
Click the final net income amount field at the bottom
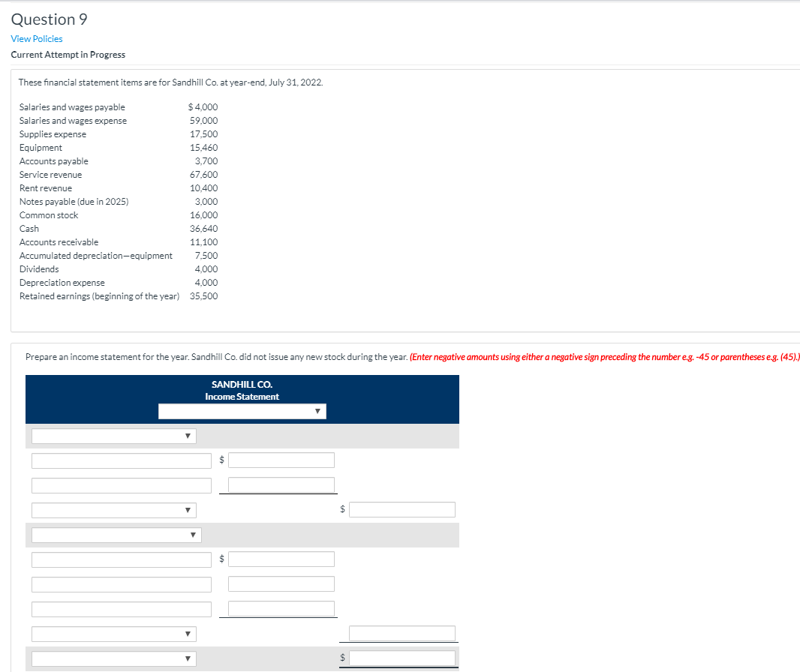click(402, 658)
